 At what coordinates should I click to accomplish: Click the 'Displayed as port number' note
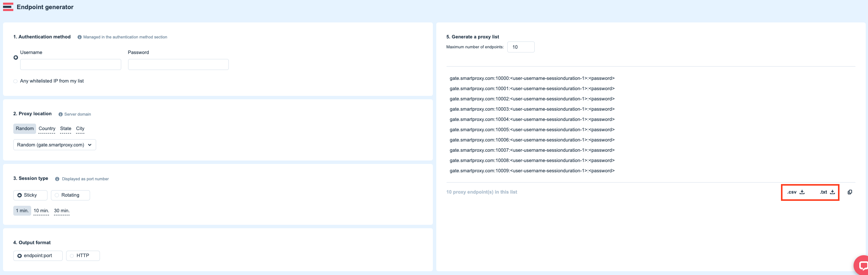point(86,179)
